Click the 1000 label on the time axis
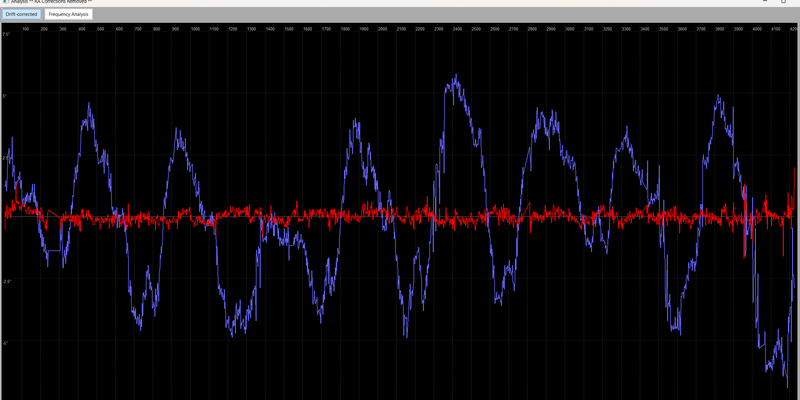The height and width of the screenshot is (400, 800). tap(195, 29)
